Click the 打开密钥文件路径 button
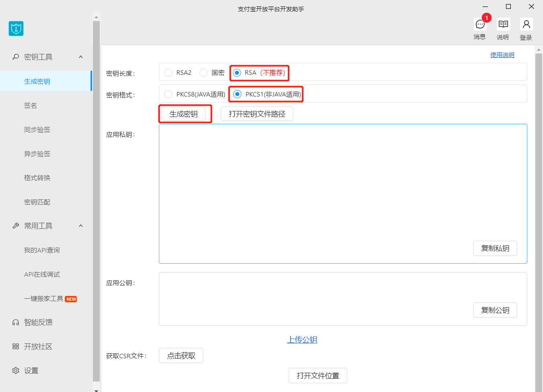This screenshot has width=543, height=392. coord(257,114)
